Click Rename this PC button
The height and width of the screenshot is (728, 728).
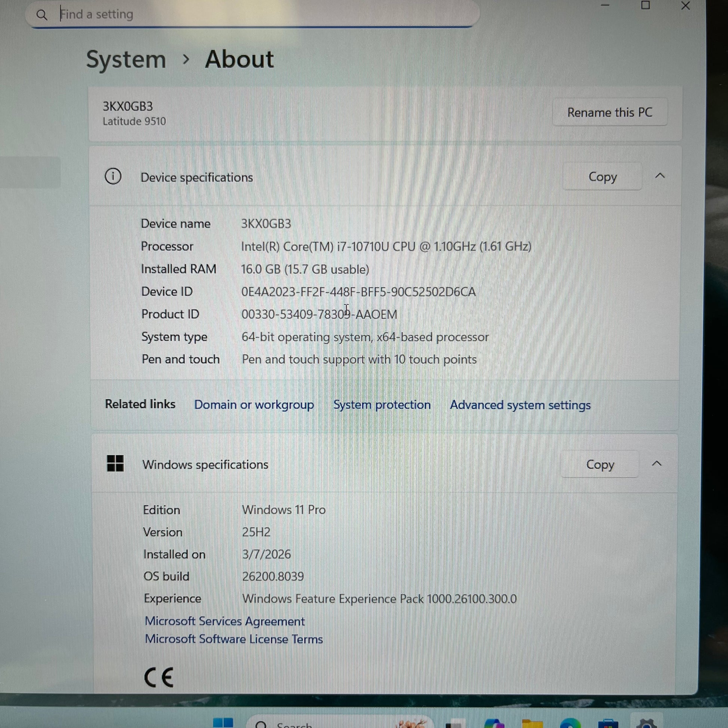pyautogui.click(x=609, y=112)
